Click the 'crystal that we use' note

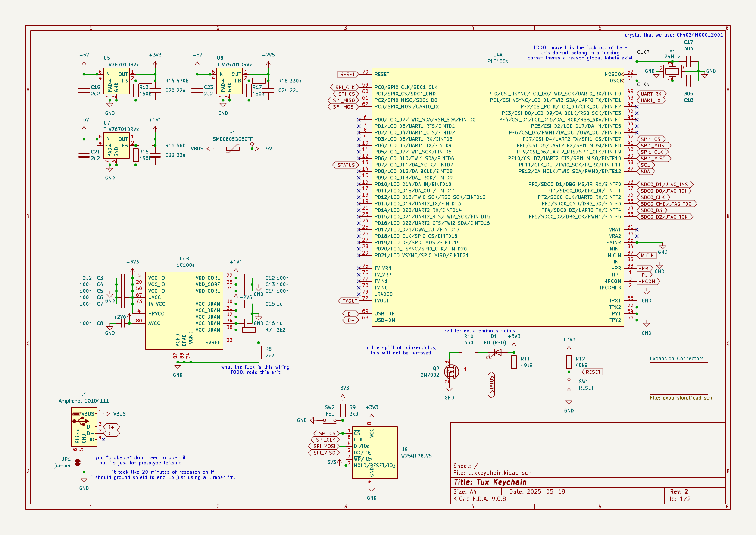pos(674,35)
